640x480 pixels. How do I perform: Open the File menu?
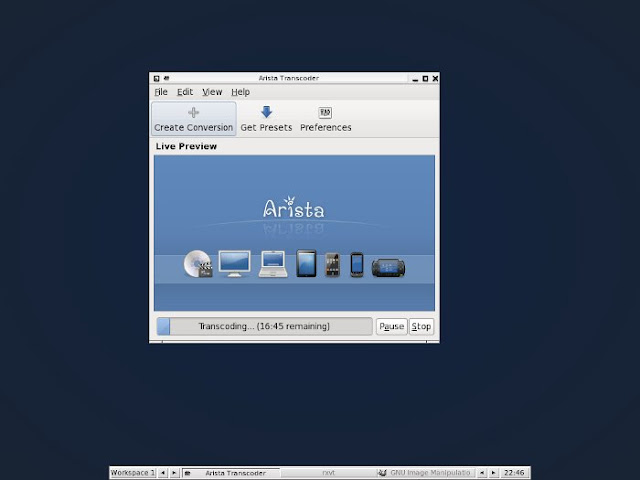coord(161,92)
